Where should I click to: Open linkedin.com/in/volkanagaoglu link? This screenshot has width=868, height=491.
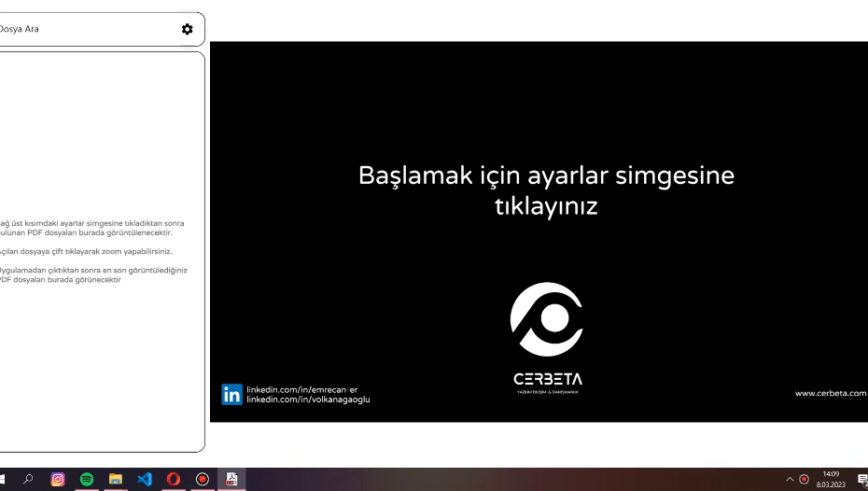308,400
